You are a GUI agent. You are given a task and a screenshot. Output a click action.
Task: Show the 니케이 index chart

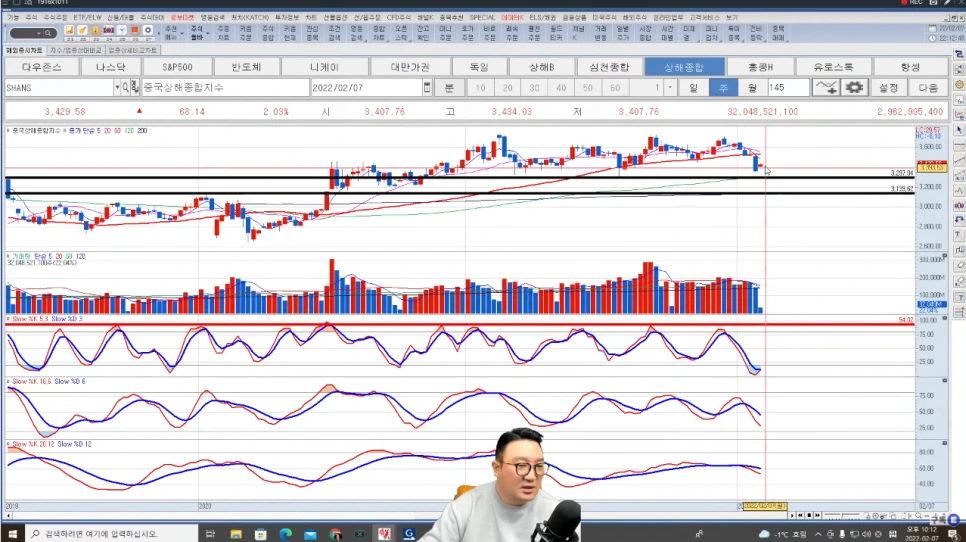pos(325,67)
